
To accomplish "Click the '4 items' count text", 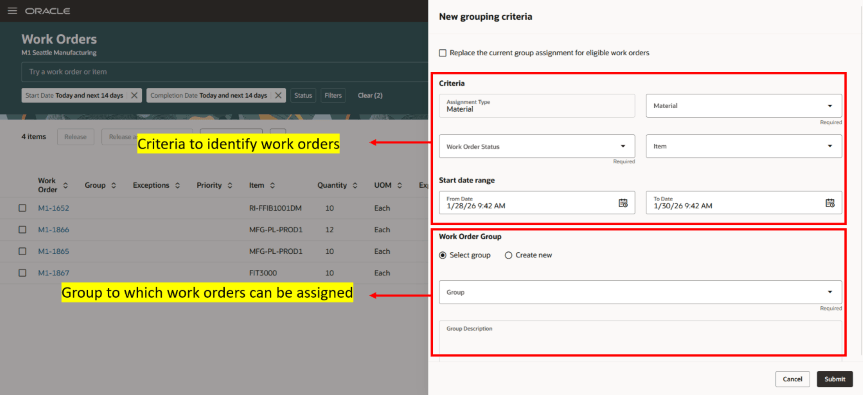I will [34, 136].
